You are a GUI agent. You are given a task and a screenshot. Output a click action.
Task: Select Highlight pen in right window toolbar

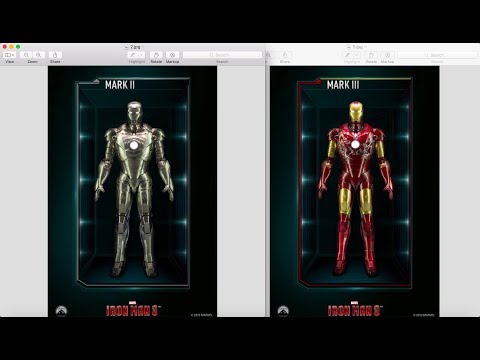(348, 55)
